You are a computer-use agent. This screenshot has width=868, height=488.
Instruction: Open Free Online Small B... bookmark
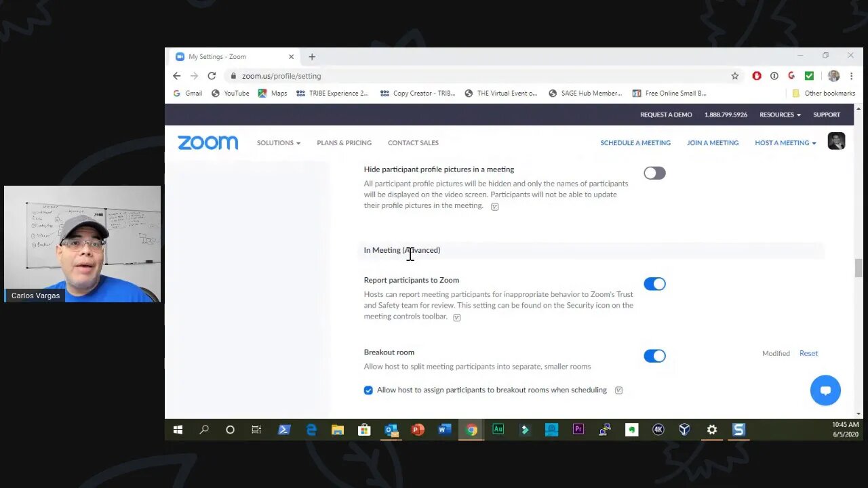click(x=669, y=94)
